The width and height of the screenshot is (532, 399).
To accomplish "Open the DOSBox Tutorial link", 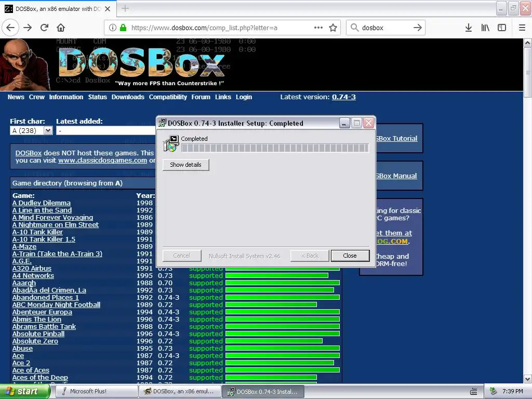I will pos(396,138).
